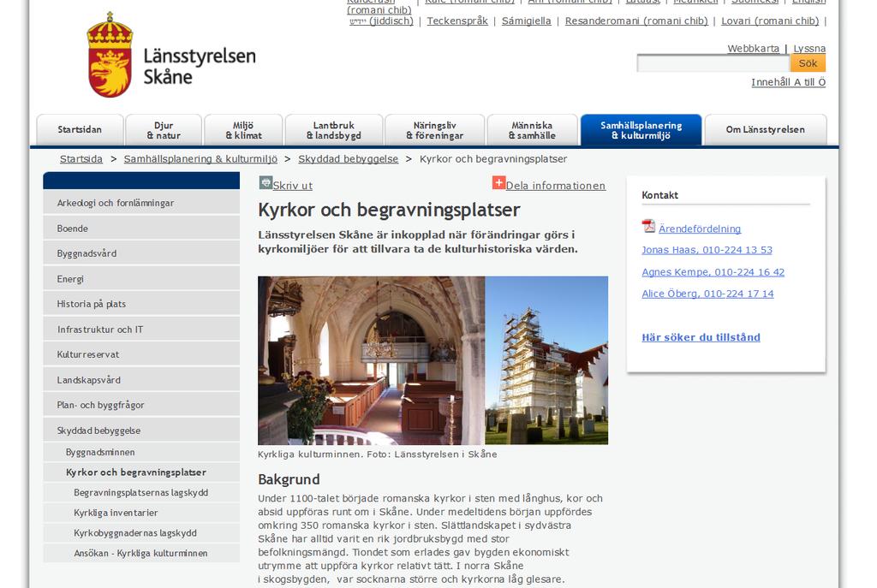Open the Byggnadsminnen submenu item
Viewport: 877px width, 588px height.
(x=141, y=452)
